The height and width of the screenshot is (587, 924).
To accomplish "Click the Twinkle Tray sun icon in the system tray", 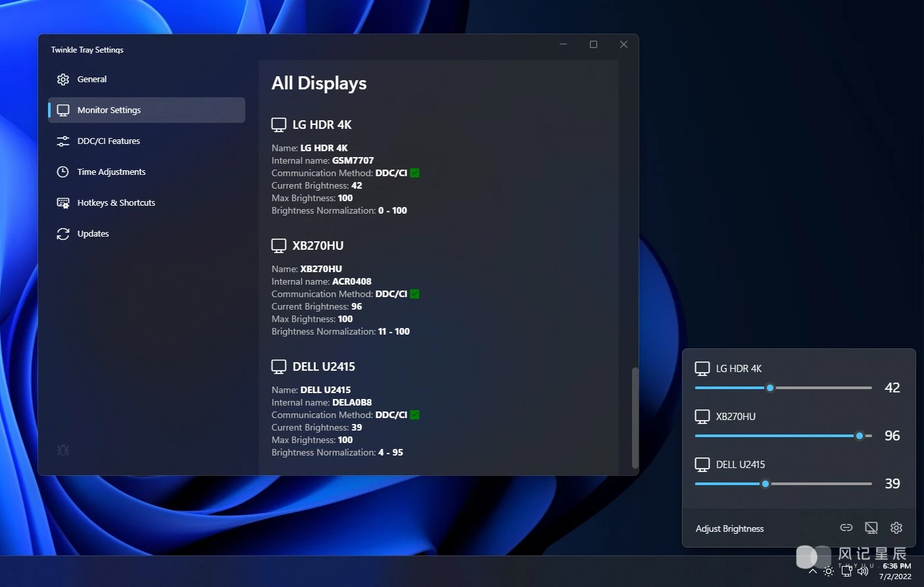I will click(x=829, y=571).
